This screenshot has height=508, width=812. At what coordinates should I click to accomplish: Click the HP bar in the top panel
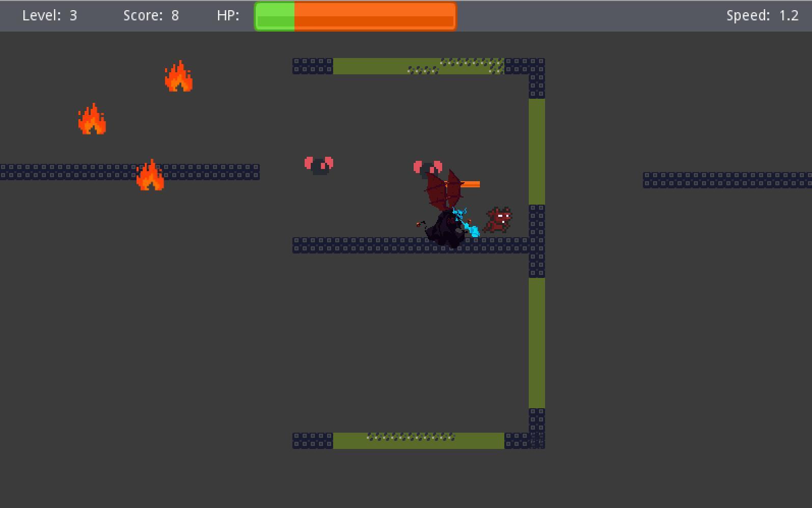tap(355, 16)
